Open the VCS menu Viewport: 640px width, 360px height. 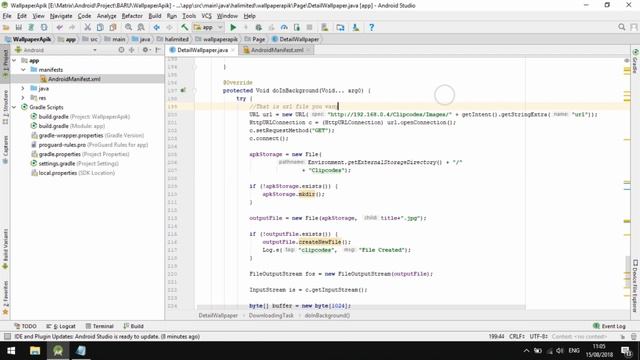coord(207,16)
